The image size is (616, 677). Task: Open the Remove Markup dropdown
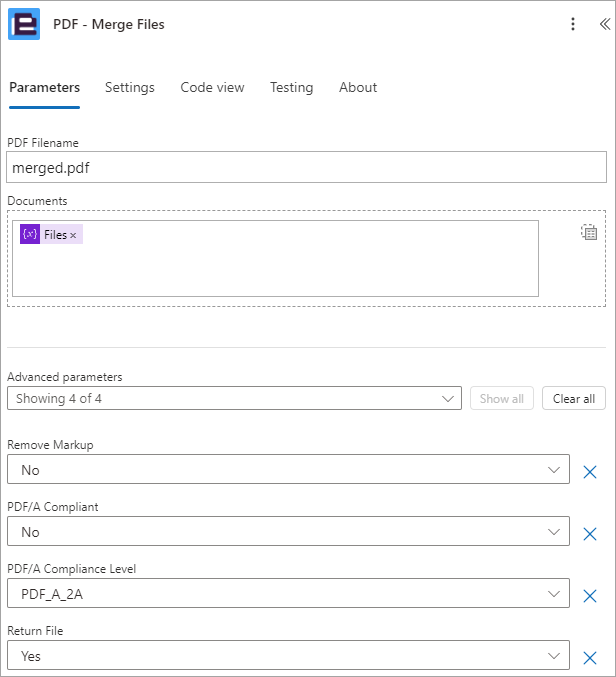click(x=288, y=469)
